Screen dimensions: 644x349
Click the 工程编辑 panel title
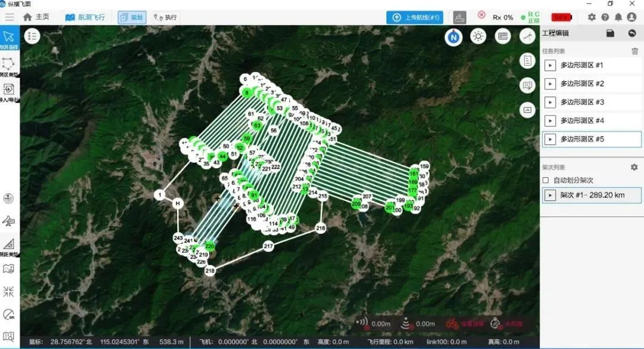tap(555, 33)
